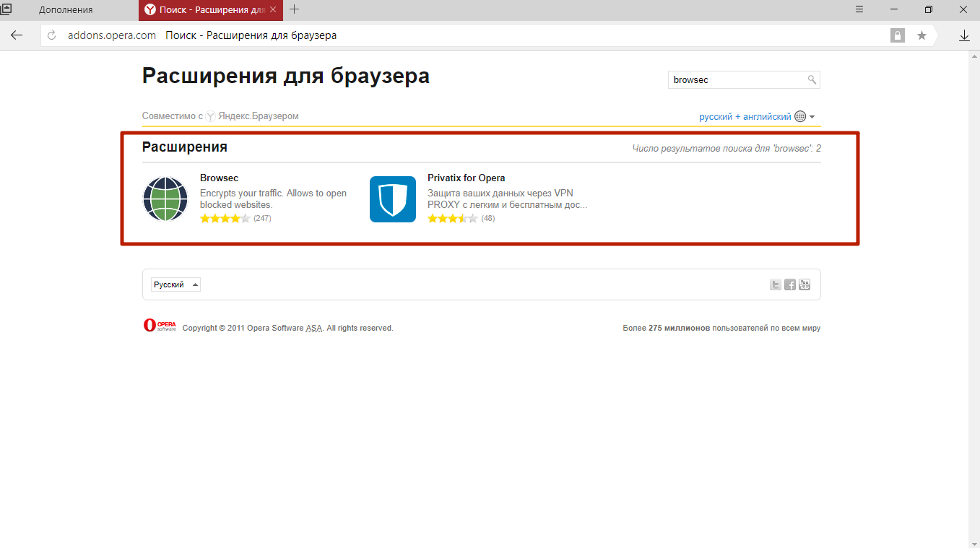The height and width of the screenshot is (548, 980).
Task: Click the Совместимо с Яндекс.Браузером text
Action: (x=220, y=116)
